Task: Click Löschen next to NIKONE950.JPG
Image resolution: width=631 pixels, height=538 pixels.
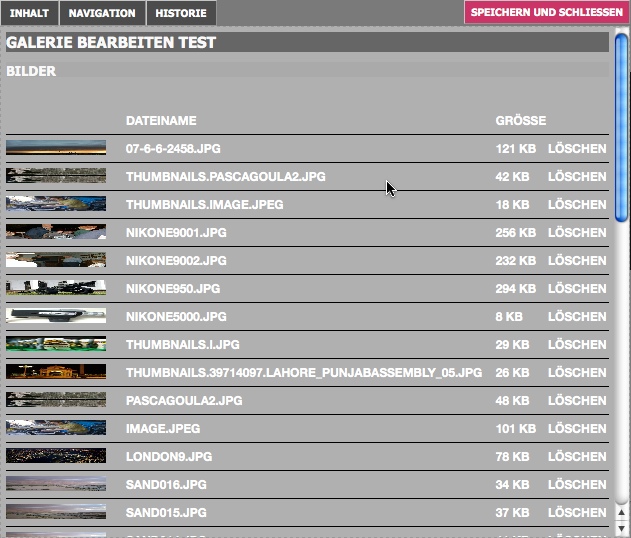Action: (577, 289)
